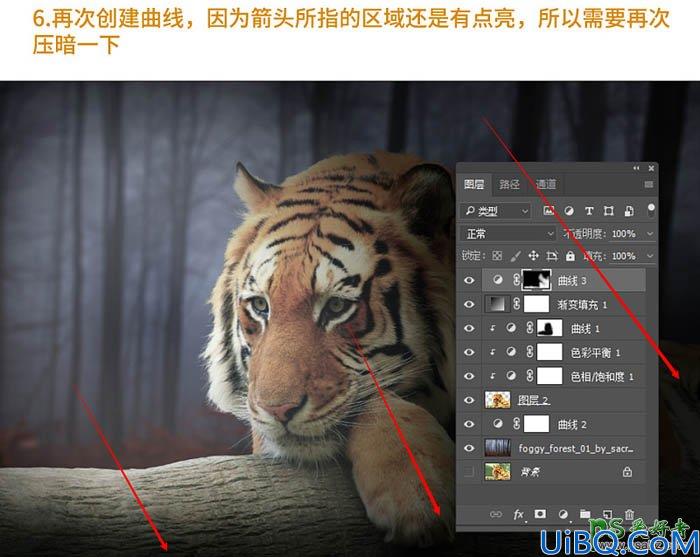Click curves adjustment icon of 曲线 1
The image size is (700, 557).
pyautogui.click(x=511, y=328)
